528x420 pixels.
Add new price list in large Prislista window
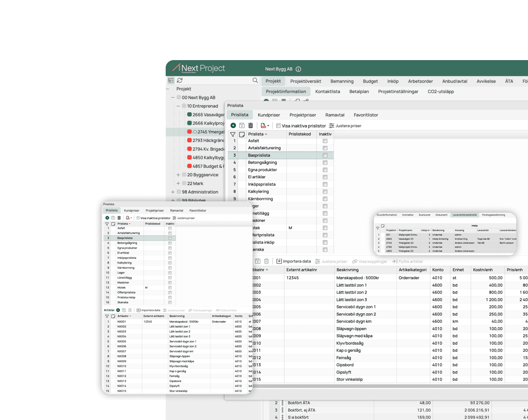(233, 125)
